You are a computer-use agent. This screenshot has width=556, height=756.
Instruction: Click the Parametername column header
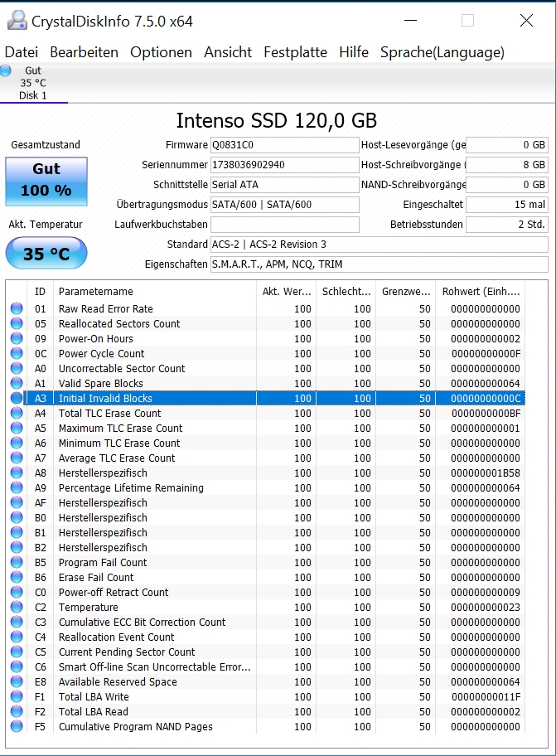coord(154,291)
